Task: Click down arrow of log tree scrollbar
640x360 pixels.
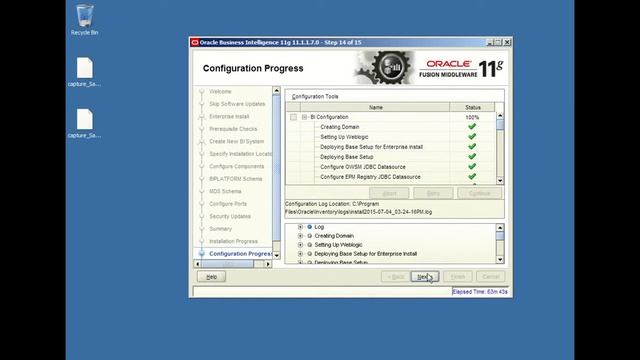Action: click(x=500, y=260)
